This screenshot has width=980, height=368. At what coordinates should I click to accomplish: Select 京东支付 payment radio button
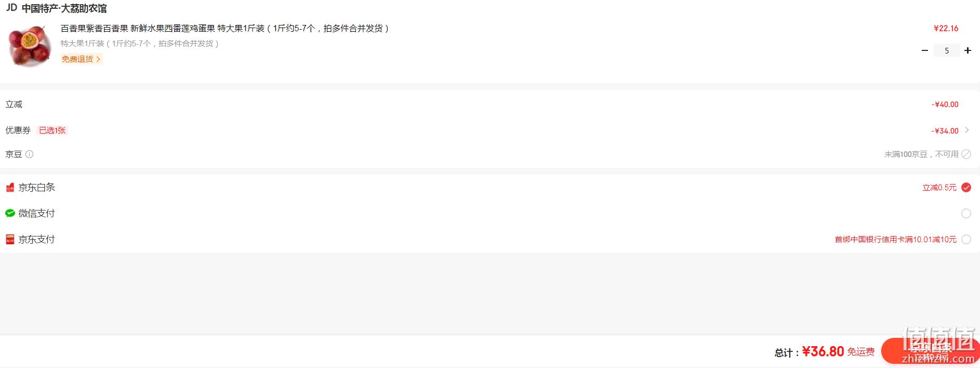click(x=966, y=239)
